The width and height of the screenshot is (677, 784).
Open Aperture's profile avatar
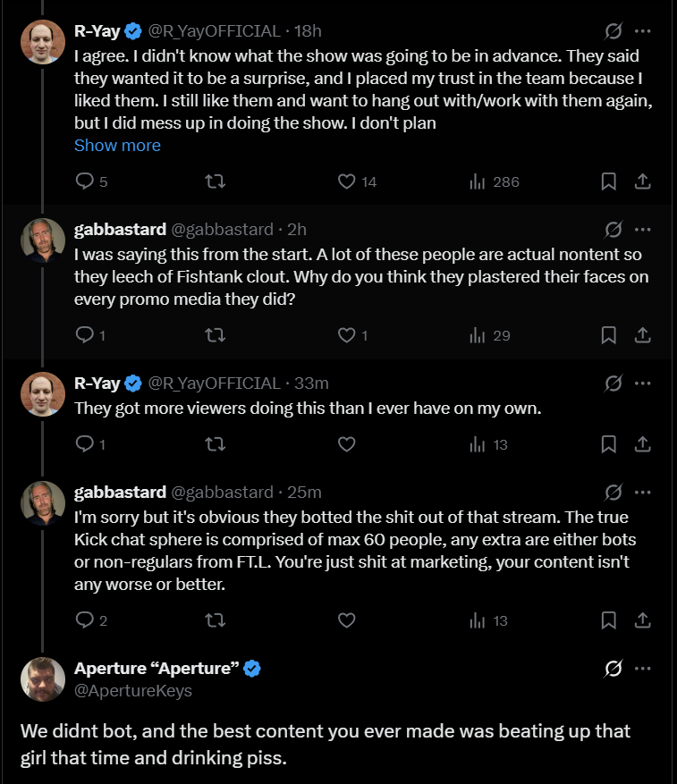[x=43, y=679]
